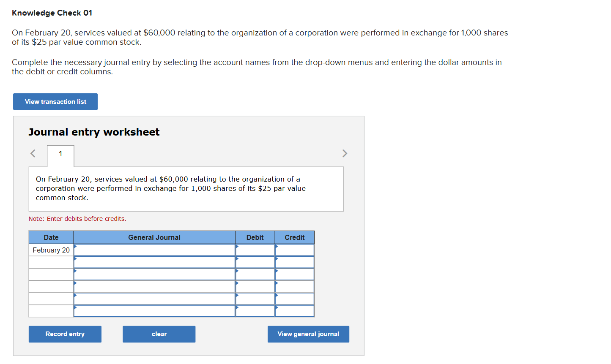This screenshot has height=364, width=611.
Task: Click the second row Debit input field
Action: point(255,262)
